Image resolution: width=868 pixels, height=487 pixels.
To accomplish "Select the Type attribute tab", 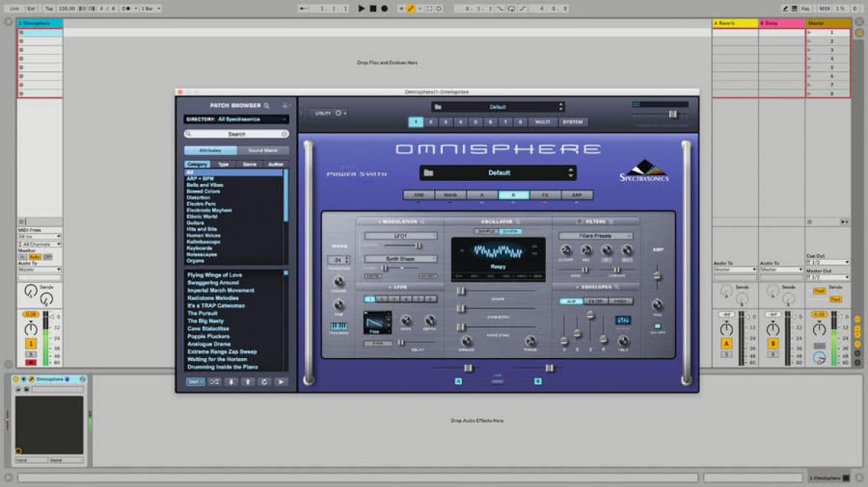I will [223, 165].
